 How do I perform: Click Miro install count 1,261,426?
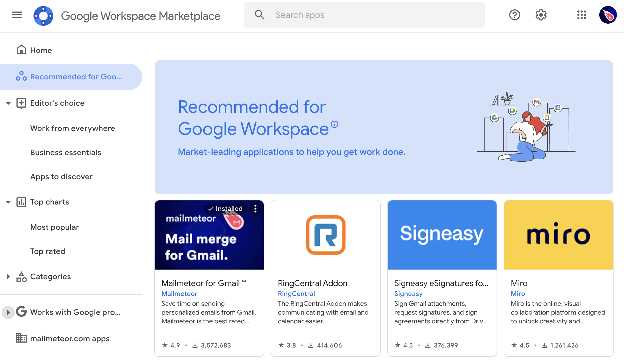coord(560,345)
